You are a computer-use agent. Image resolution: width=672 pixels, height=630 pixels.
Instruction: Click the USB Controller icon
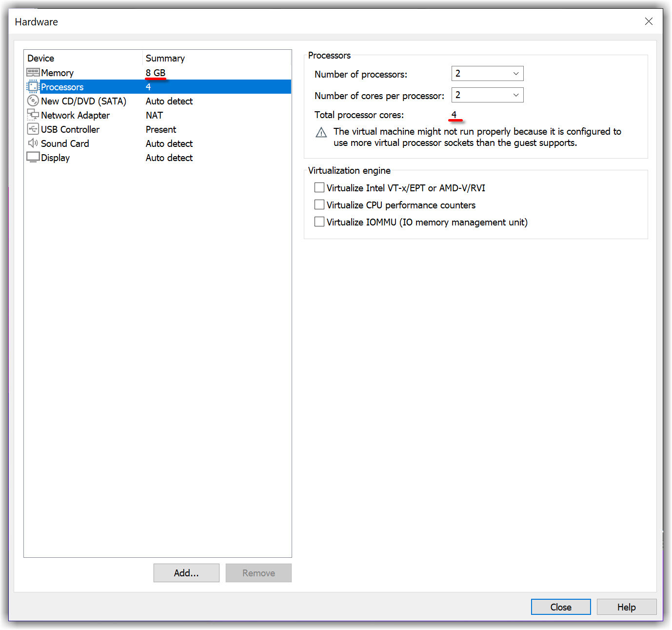pos(33,129)
